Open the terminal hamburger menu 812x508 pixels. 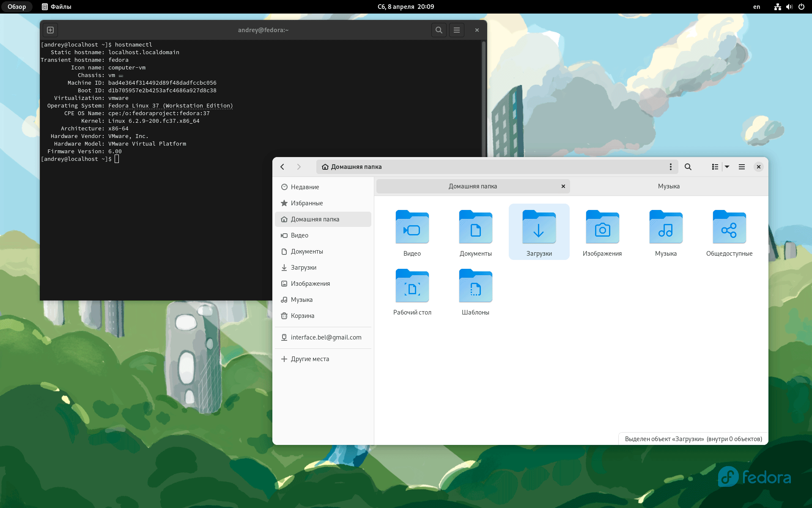click(x=456, y=30)
